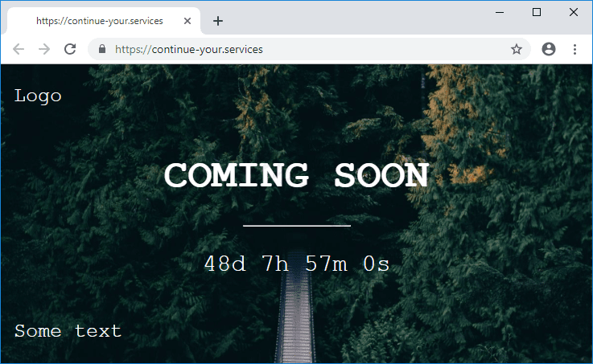Screen dimensions: 593x364
Task: Bookmark this page with the star icon
Action: point(517,49)
